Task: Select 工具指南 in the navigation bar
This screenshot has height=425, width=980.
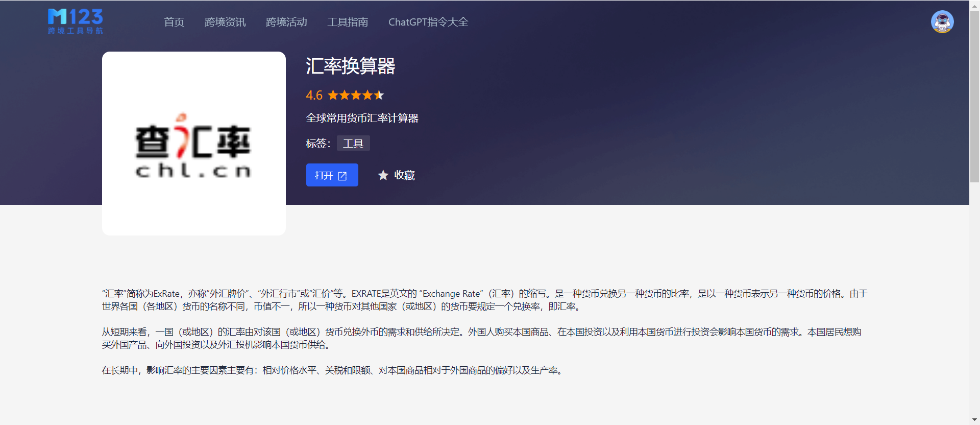Action: click(x=348, y=22)
